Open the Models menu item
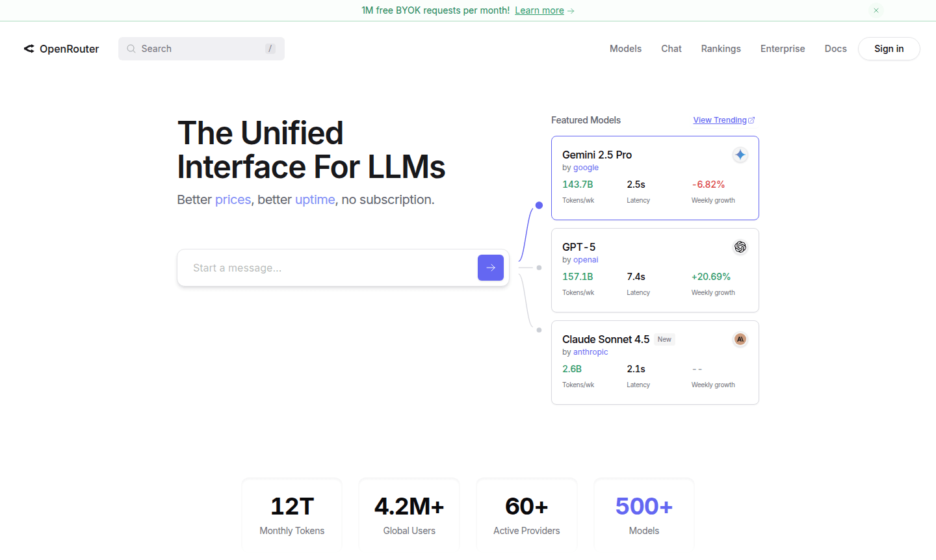Image resolution: width=936 pixels, height=560 pixels. [x=625, y=49]
